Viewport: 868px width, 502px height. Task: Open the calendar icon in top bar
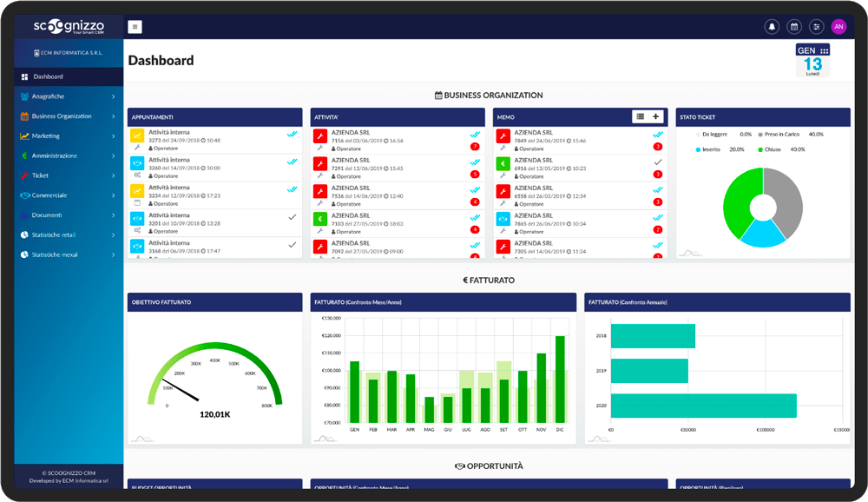(794, 27)
